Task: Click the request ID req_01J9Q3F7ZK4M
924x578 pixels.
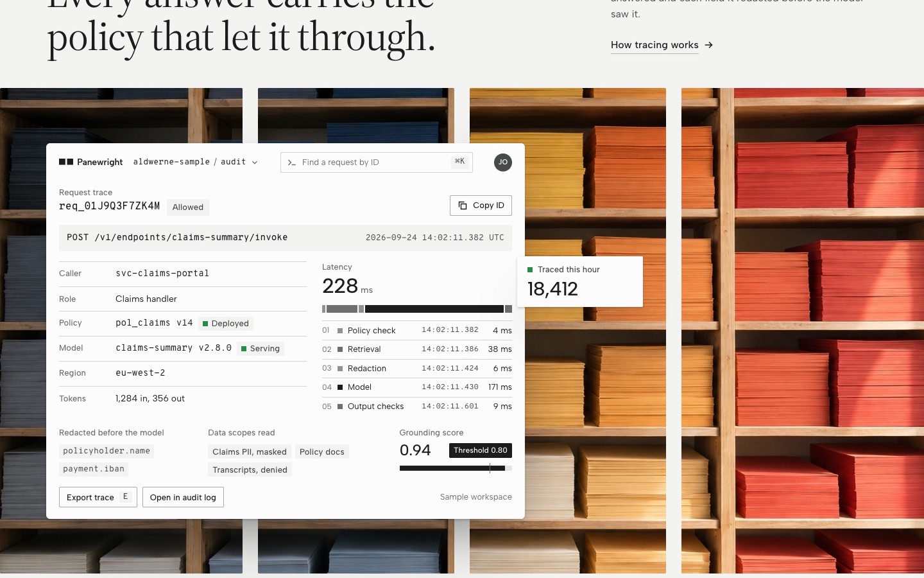Action: point(110,206)
